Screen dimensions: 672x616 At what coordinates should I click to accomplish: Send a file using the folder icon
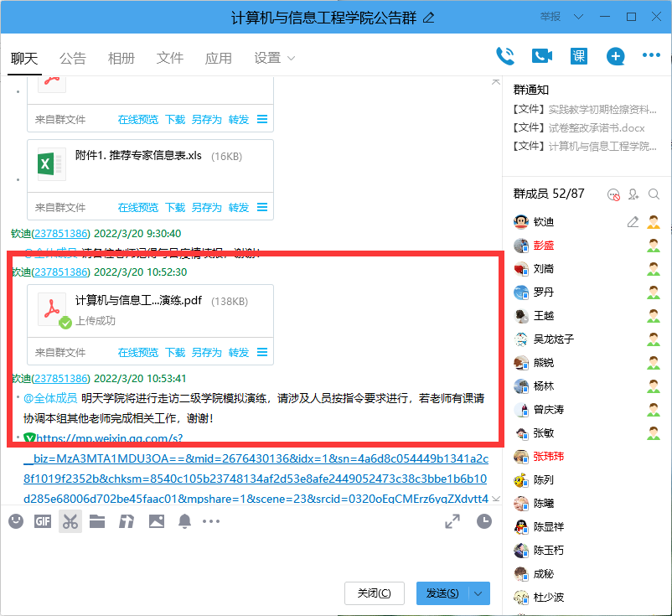(96, 521)
